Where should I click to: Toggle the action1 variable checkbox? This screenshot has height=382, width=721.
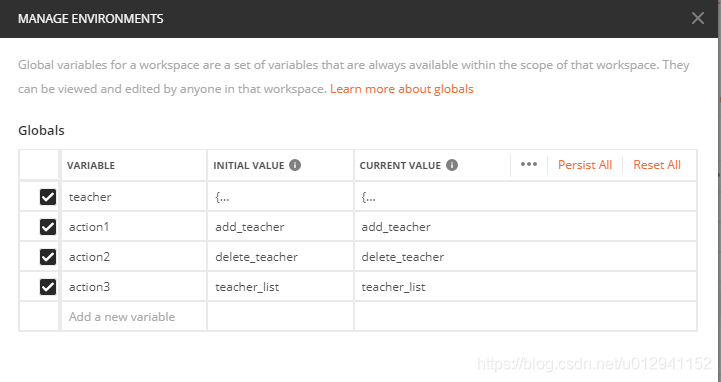(48, 227)
